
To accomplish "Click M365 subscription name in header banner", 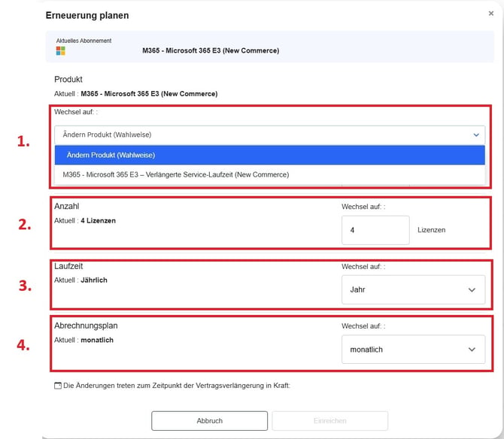I will click(211, 50).
